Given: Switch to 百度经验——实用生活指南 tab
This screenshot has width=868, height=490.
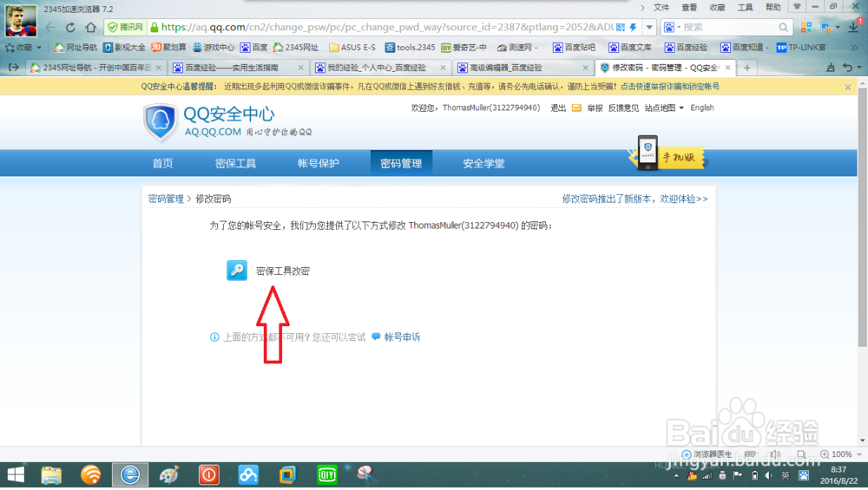Looking at the screenshot, I should coord(238,68).
